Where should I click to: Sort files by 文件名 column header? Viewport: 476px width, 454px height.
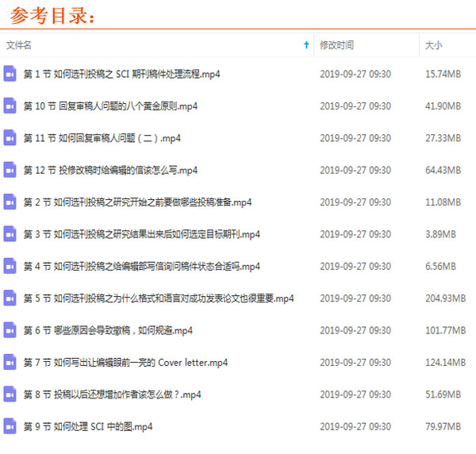tap(19, 45)
